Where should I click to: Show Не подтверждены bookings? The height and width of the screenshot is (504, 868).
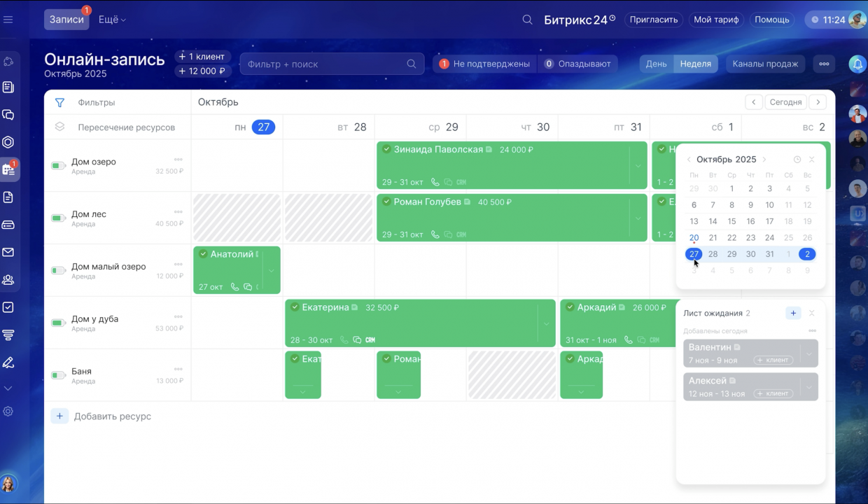[x=484, y=64]
